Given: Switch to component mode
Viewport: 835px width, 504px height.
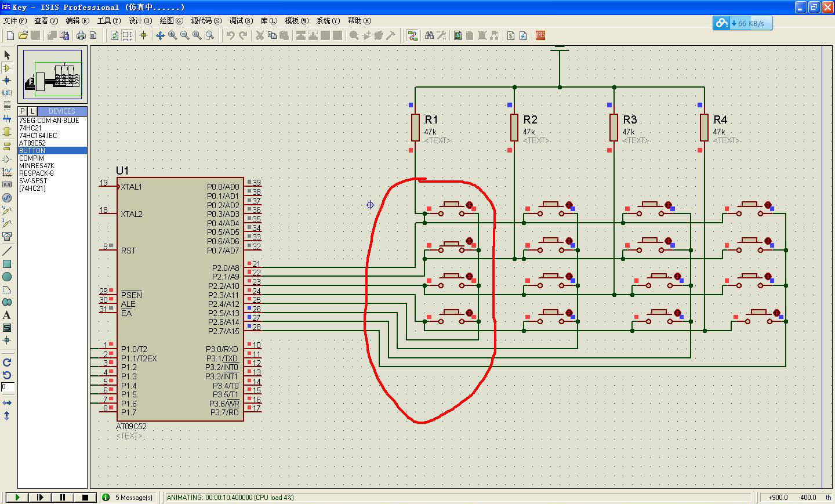Looking at the screenshot, I should tap(7, 68).
